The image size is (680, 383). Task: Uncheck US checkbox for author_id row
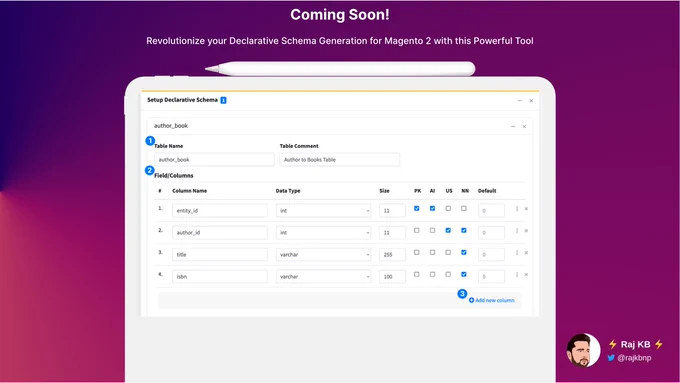(x=448, y=230)
